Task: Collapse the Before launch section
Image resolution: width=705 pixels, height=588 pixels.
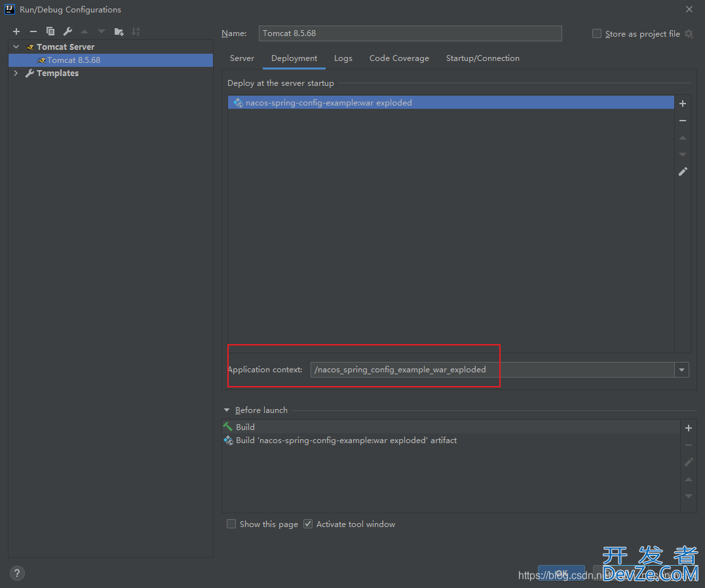Action: coord(227,410)
